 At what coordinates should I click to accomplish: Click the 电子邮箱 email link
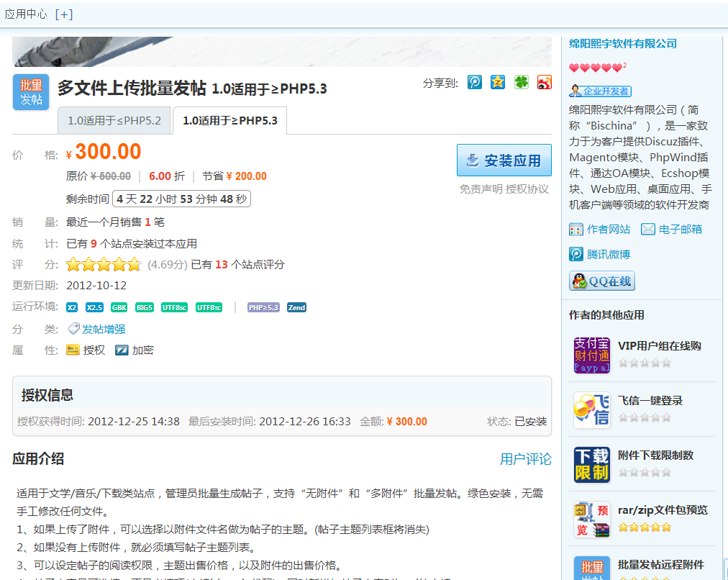(x=680, y=230)
